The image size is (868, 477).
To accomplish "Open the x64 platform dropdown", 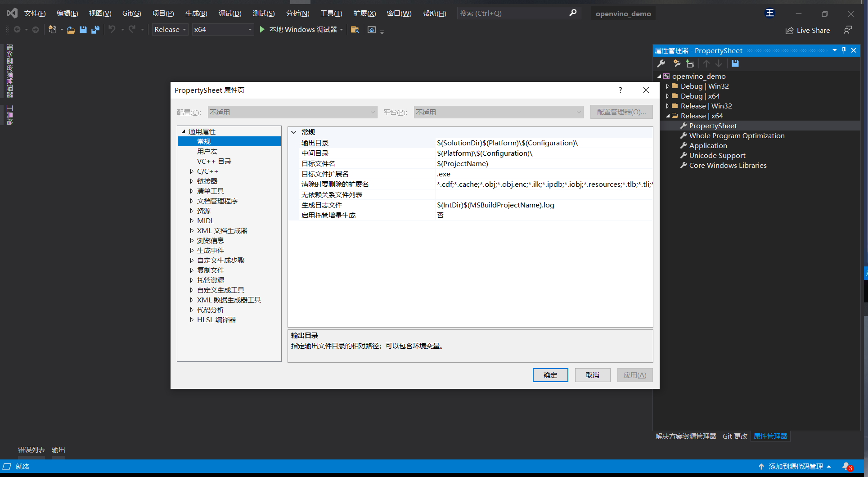I will point(222,30).
